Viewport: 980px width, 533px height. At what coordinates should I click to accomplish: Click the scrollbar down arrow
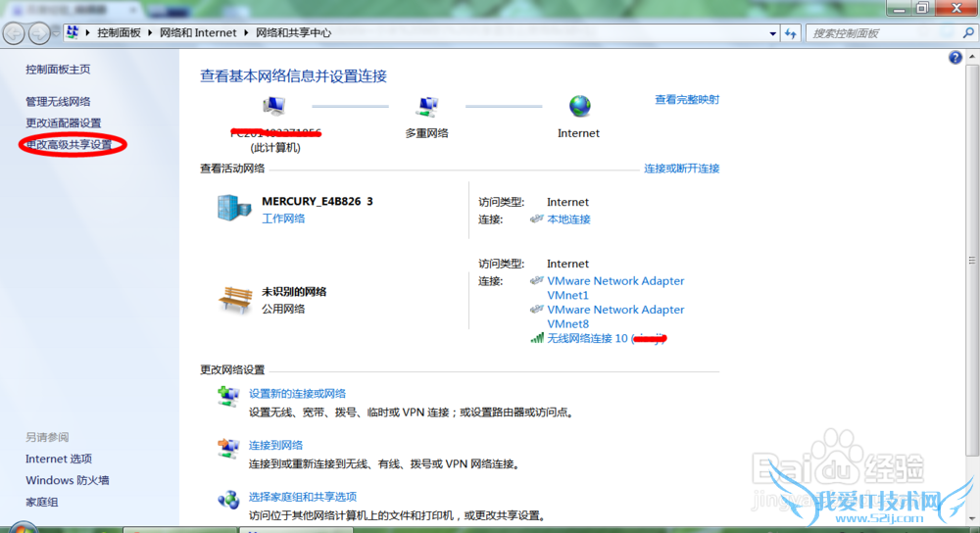[x=972, y=518]
